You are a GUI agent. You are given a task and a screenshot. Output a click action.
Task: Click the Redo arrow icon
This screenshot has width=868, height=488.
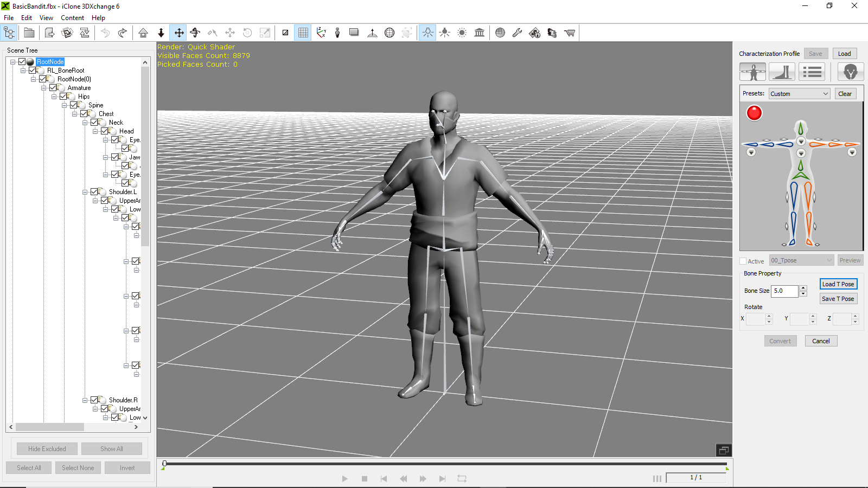[x=123, y=33]
